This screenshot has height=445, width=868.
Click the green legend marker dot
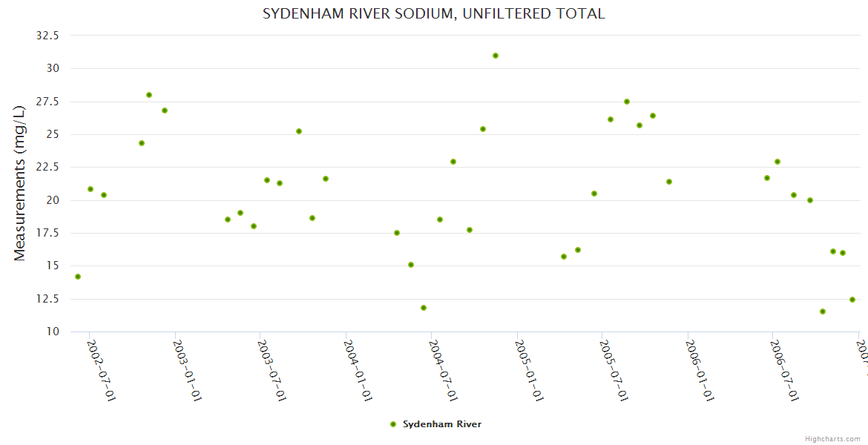(x=393, y=424)
